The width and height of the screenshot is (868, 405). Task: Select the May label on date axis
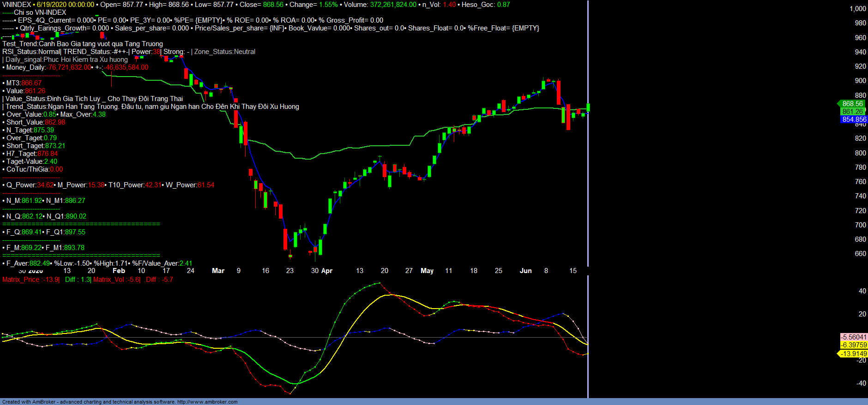click(x=427, y=271)
